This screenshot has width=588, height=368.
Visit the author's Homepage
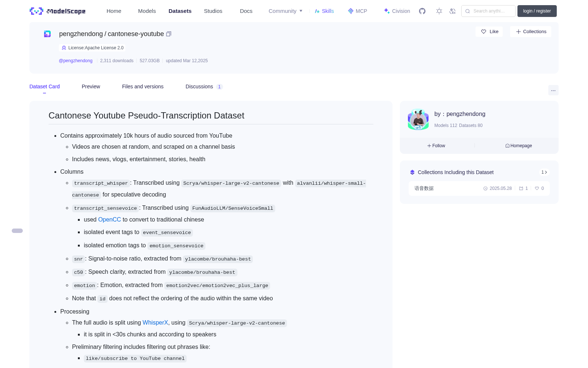click(519, 146)
